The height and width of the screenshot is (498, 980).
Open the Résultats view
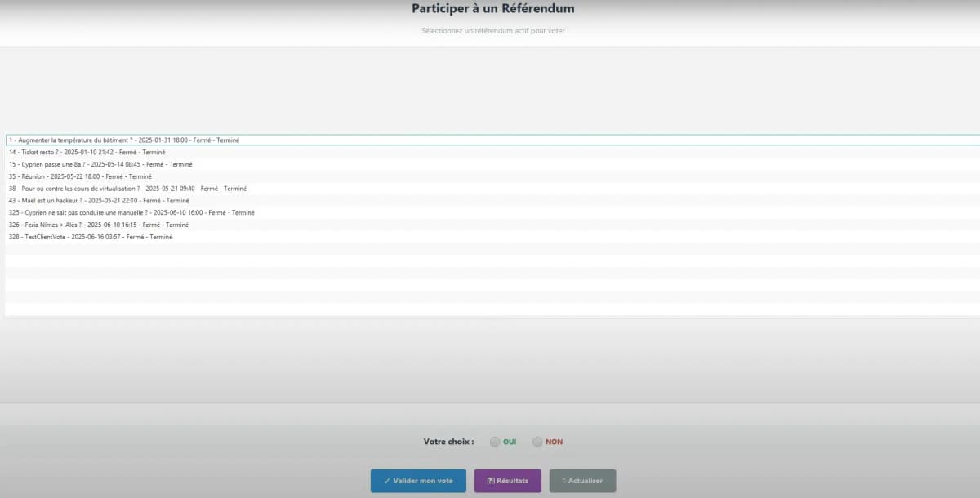[507, 481]
